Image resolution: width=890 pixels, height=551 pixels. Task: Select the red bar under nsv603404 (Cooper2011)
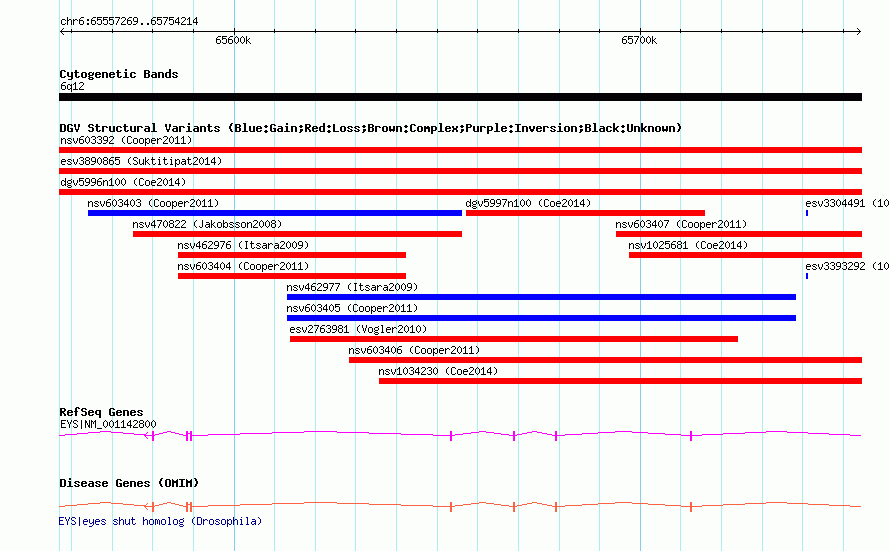pos(292,276)
